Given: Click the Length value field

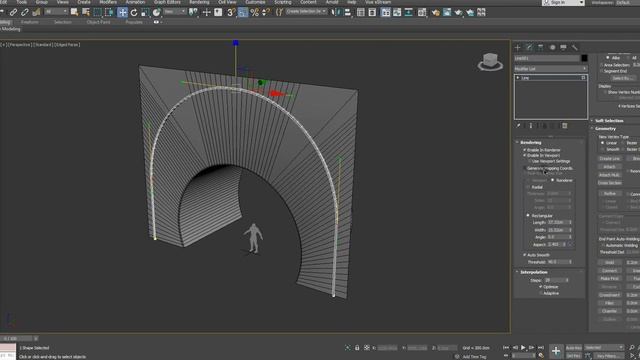Looking at the screenshot, I should pos(558,222).
